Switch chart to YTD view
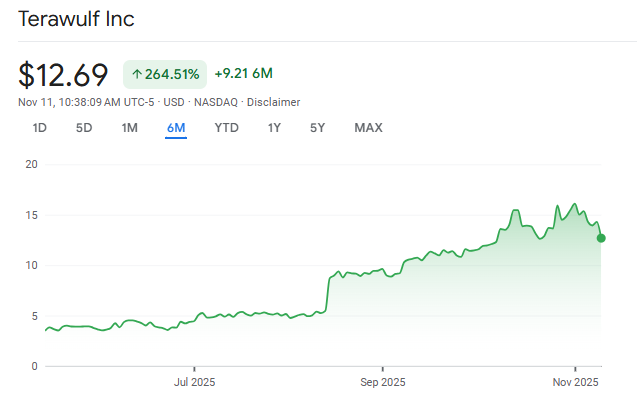 [226, 127]
